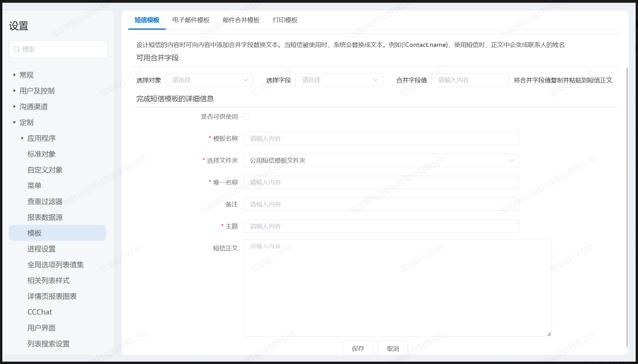Screen dimensions: 638x364
Task: Open the 打印模板 tab
Action: coord(285,20)
